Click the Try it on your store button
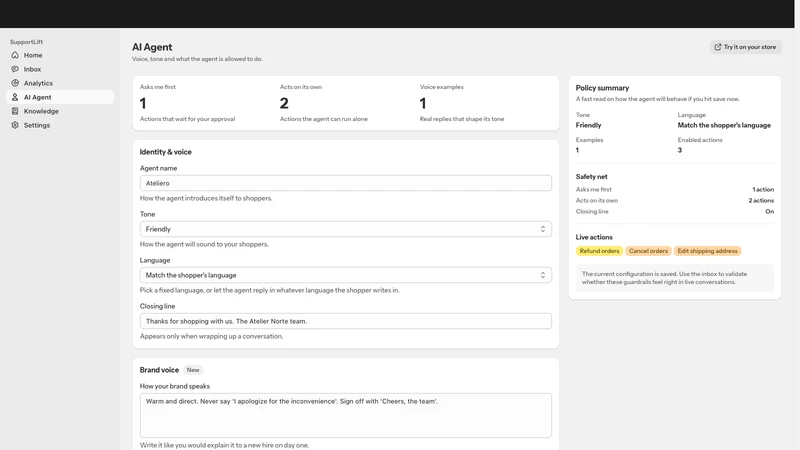Image resolution: width=800 pixels, height=450 pixels. (x=745, y=47)
